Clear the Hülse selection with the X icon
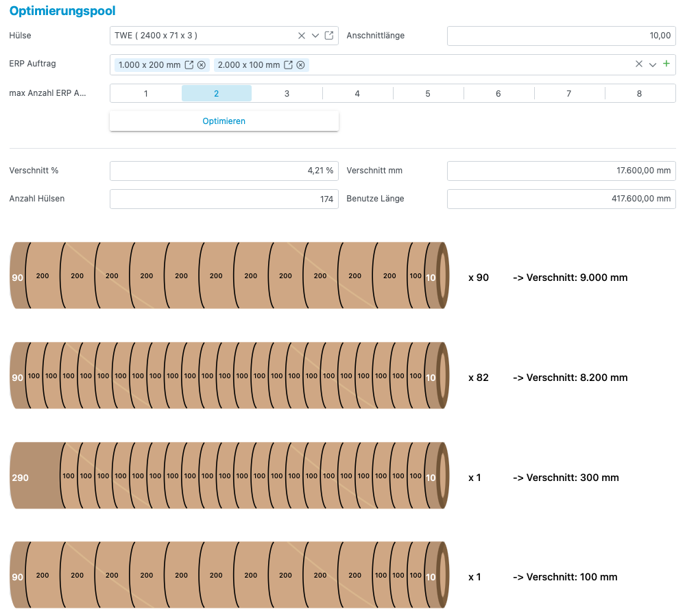This screenshot has height=616, width=685. click(x=302, y=36)
